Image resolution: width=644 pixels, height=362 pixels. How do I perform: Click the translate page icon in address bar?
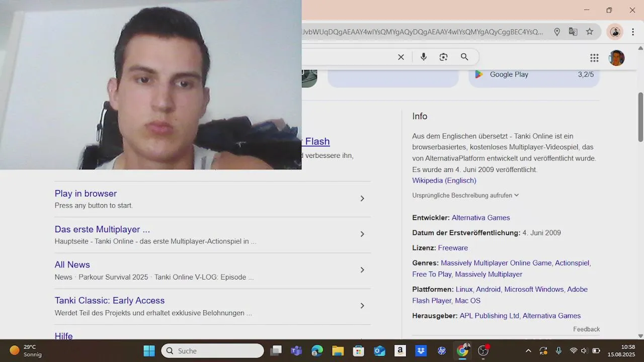click(x=573, y=32)
